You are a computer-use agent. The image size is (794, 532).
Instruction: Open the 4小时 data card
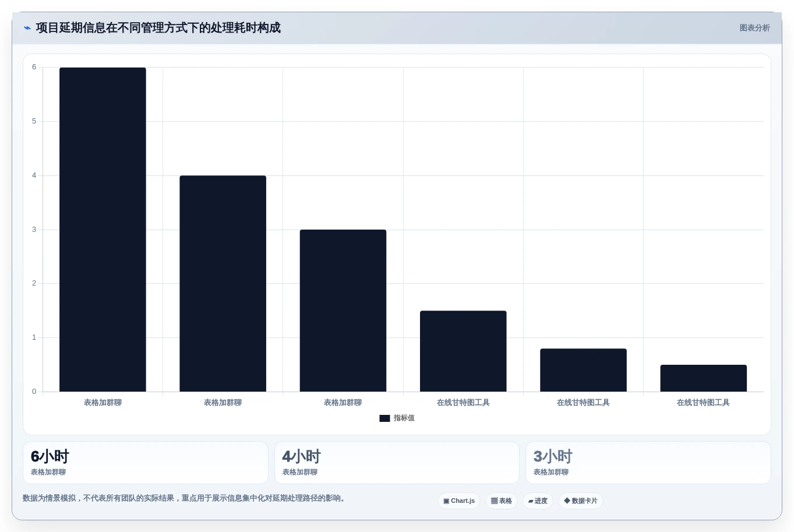397,463
